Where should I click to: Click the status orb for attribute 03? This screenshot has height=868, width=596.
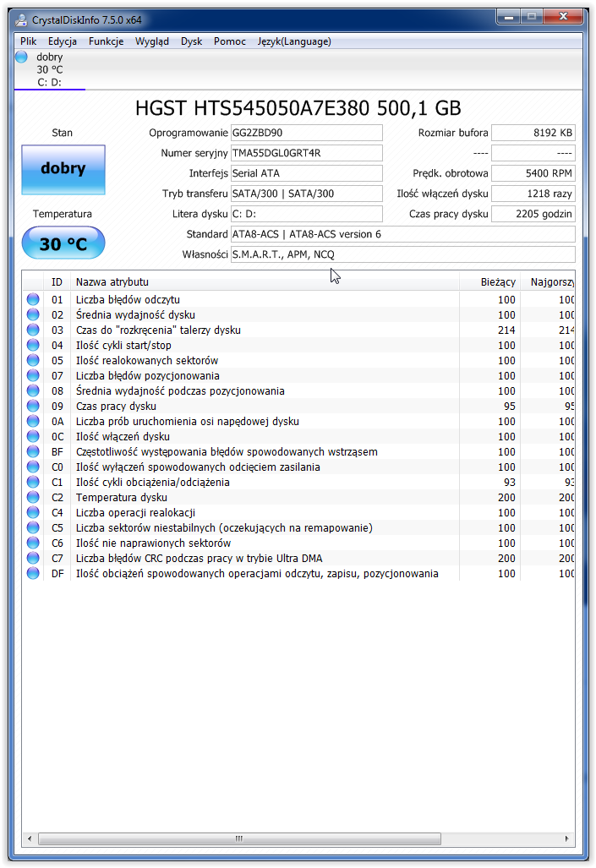(x=33, y=330)
